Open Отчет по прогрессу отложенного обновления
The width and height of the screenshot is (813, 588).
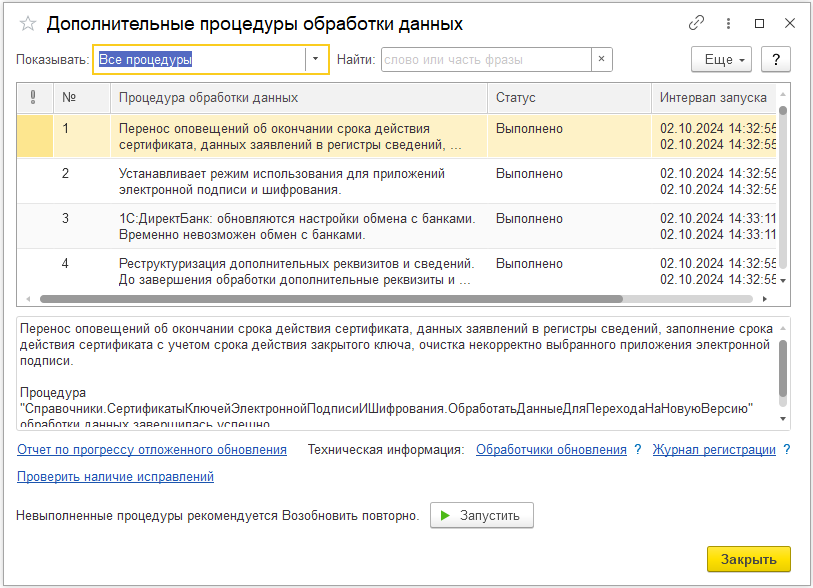(152, 450)
